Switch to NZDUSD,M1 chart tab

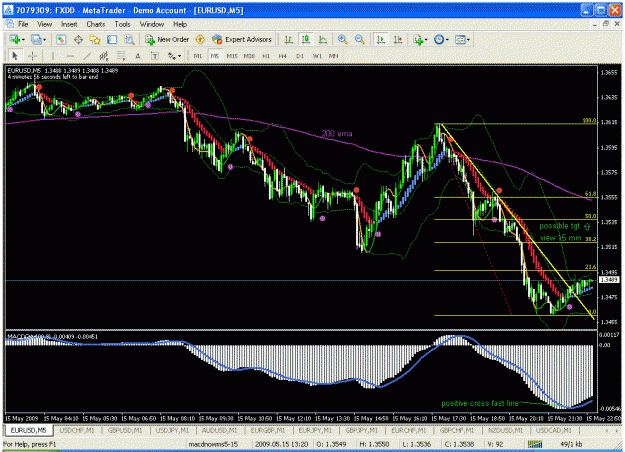[x=505, y=430]
